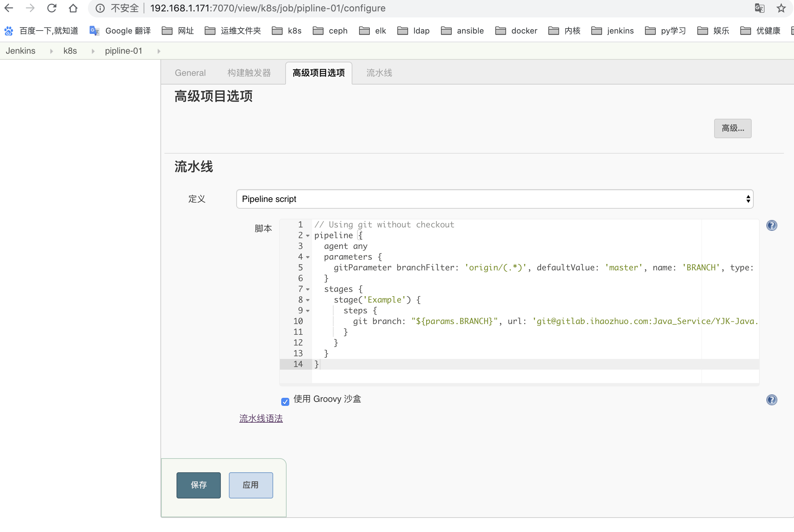Open the 流水线语法 link

point(261,419)
